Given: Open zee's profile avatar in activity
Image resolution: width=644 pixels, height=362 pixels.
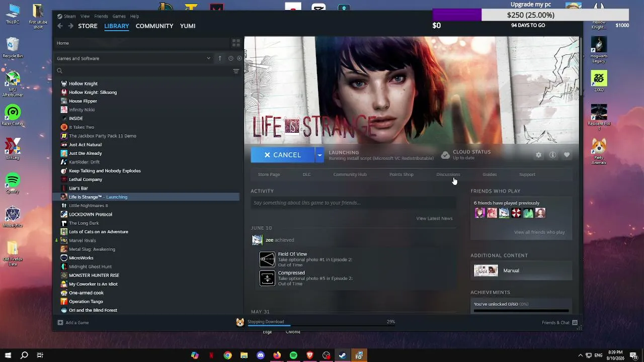Looking at the screenshot, I should point(257,240).
